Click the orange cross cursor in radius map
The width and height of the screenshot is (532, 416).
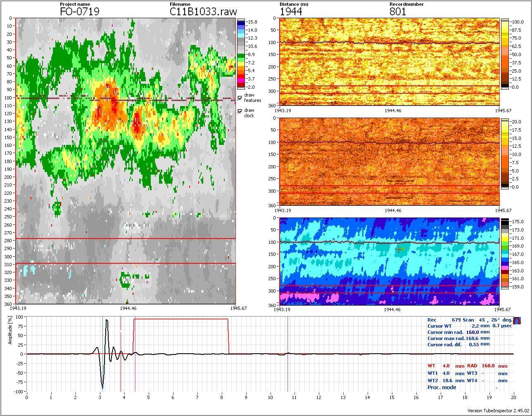(399, 249)
